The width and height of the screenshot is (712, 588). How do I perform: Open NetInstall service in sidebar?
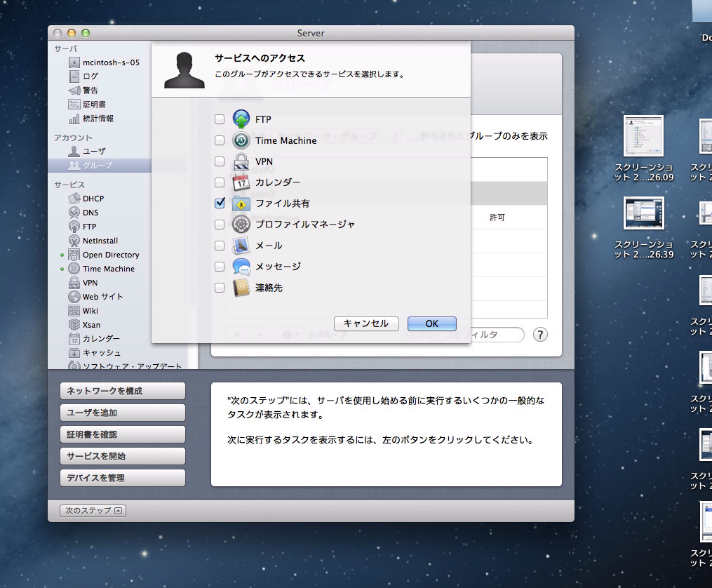[93, 241]
